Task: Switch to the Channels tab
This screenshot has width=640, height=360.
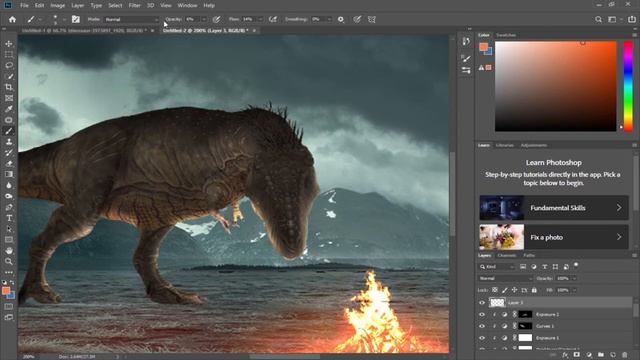Action: coord(507,256)
